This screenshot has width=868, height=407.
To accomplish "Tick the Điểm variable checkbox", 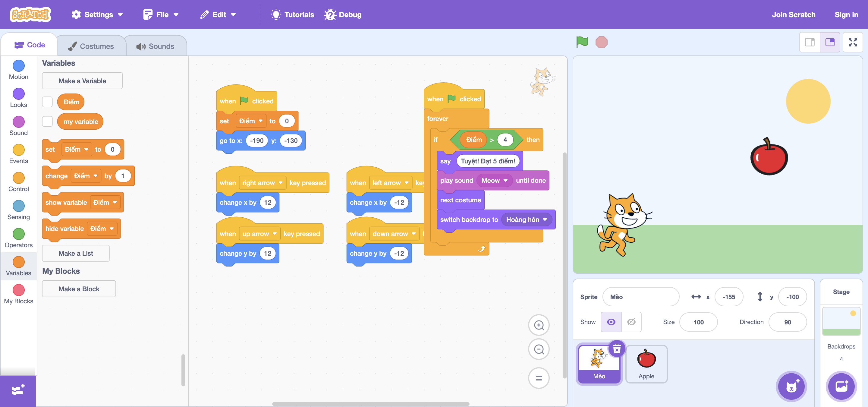I will [x=47, y=102].
